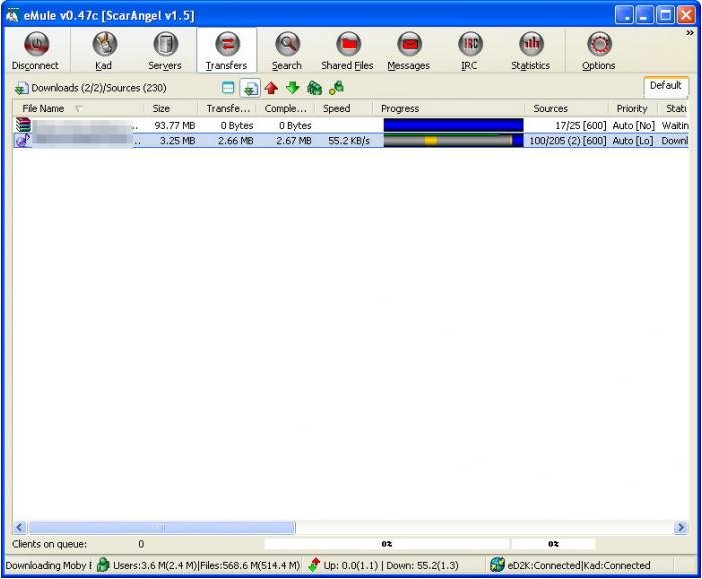
Task: Show downloading clients with green down arrow
Action: [x=293, y=88]
